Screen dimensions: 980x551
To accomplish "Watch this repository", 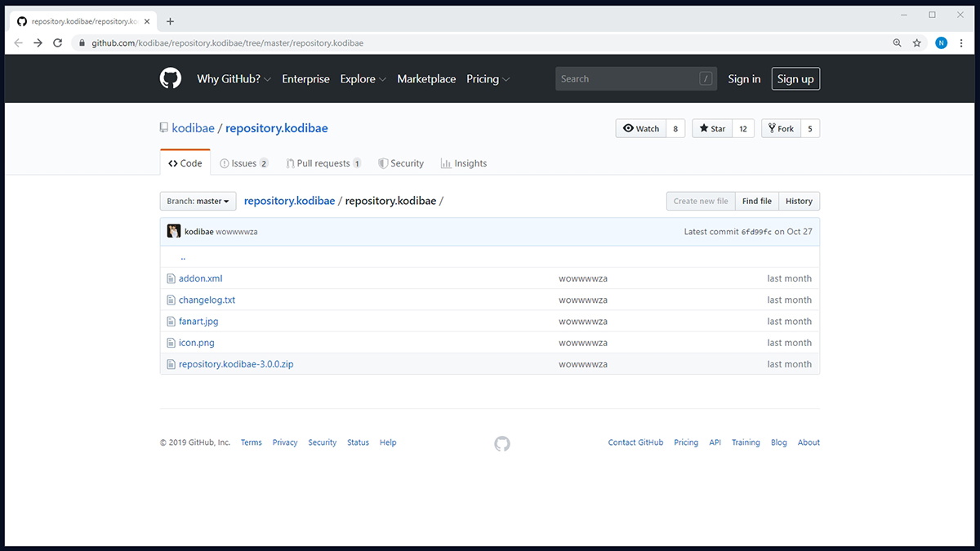I will tap(641, 128).
